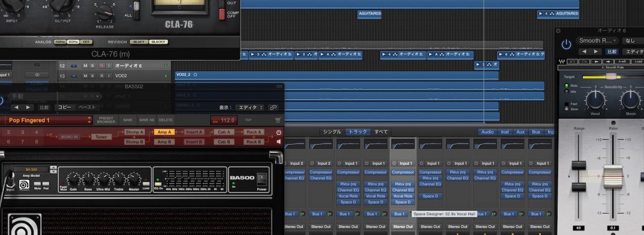Open Pop Fingered 1 preset dropdown
The height and width of the screenshot is (235, 644).
click(45, 120)
